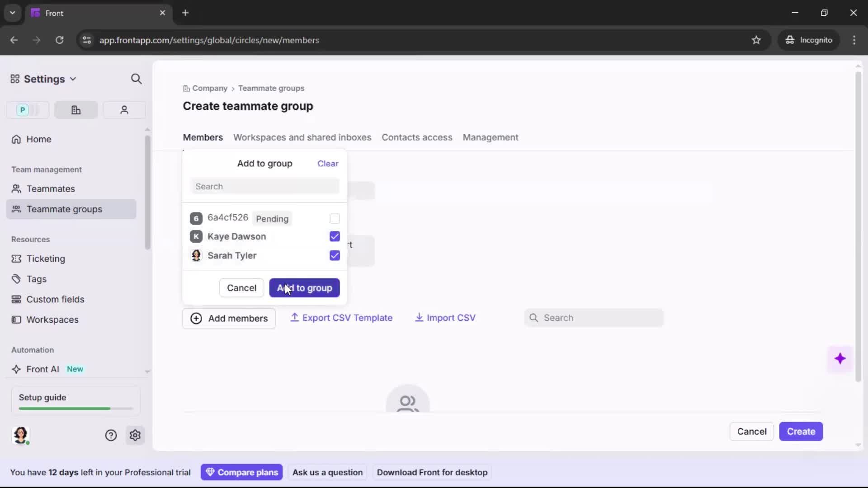Switch to Contacts access tab
Viewport: 868px width, 488px height.
coord(417,137)
